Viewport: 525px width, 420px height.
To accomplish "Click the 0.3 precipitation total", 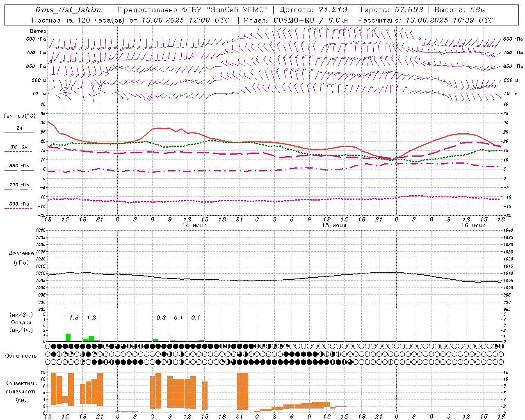I will [x=161, y=317].
